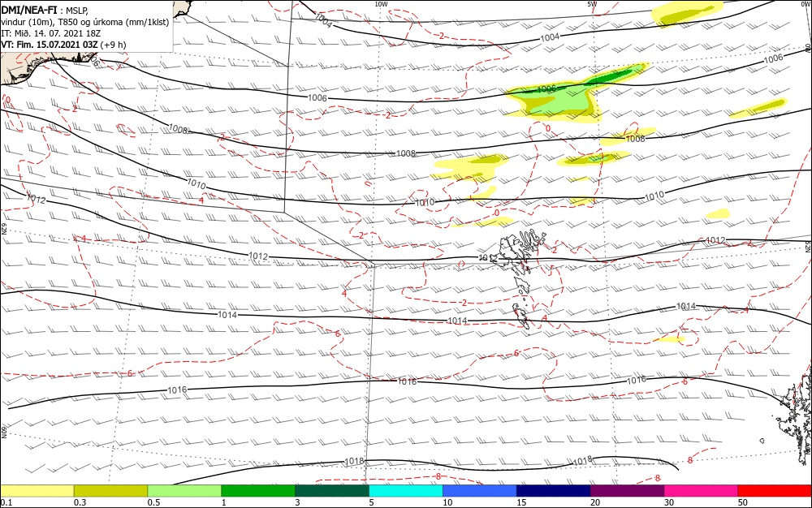Click the yellow 0.1 legend color swatch
Image resolution: width=812 pixels, height=508 pixels.
pyautogui.click(x=37, y=491)
